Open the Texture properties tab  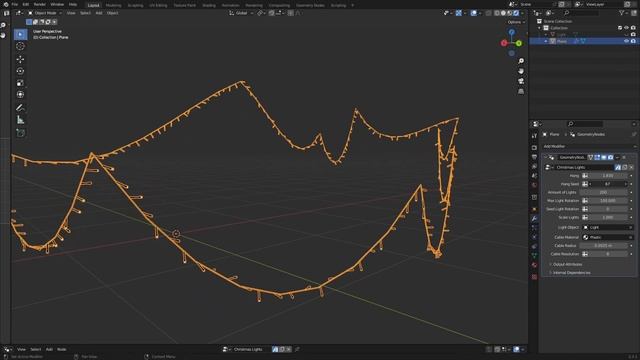(x=534, y=277)
